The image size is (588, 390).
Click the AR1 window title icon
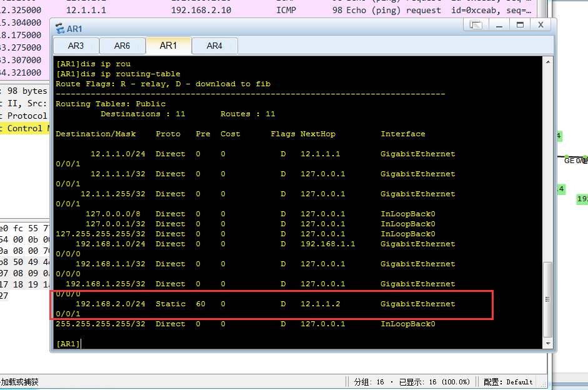coord(59,28)
